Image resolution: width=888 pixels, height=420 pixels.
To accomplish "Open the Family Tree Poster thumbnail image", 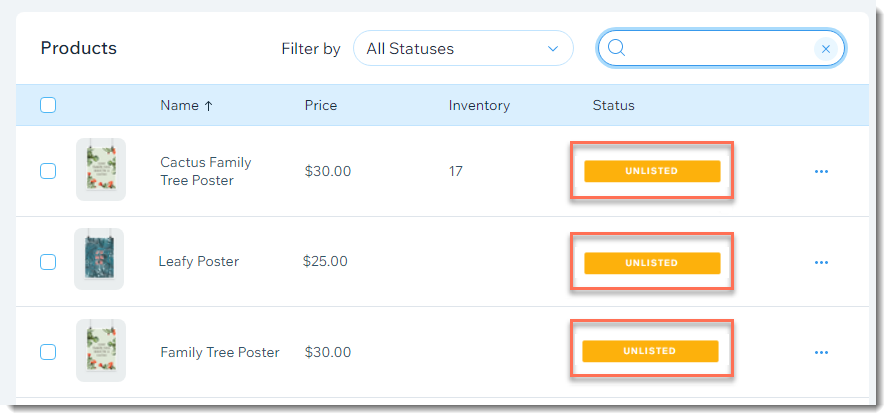I will tap(101, 350).
